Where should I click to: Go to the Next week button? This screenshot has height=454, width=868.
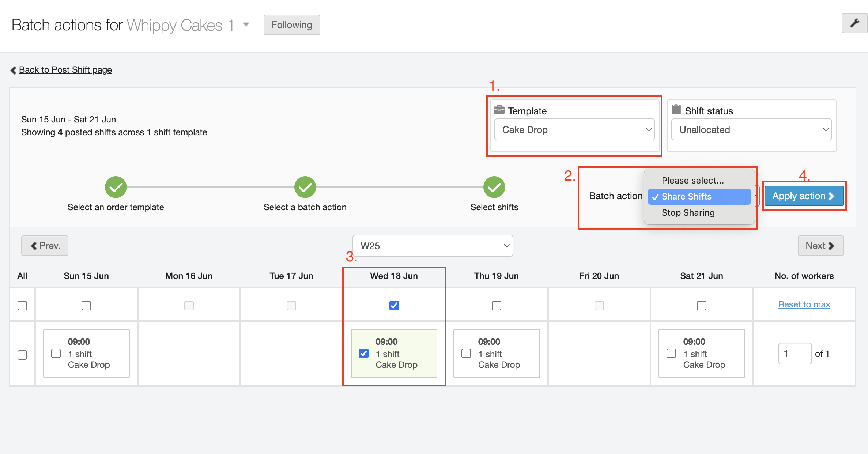[x=820, y=246]
